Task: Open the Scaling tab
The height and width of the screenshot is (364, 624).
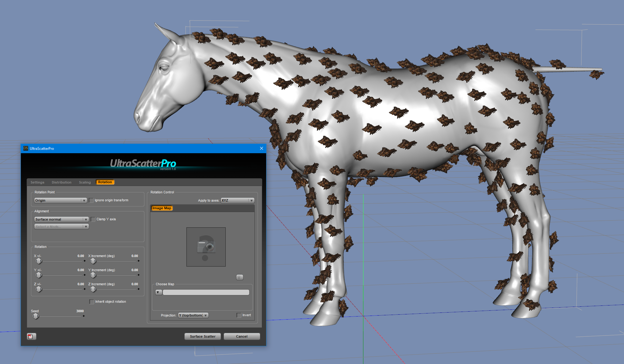Action: pos(85,182)
